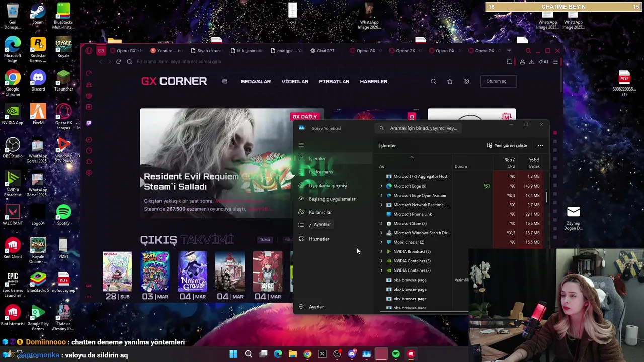The width and height of the screenshot is (644, 362).
Task: Open Scott Pilgrim game cover thumbnail
Action: click(155, 271)
